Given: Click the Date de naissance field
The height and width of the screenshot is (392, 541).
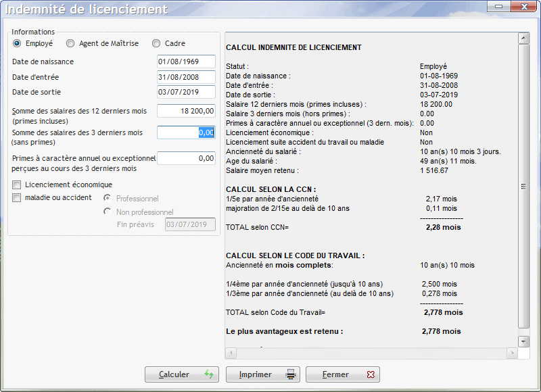Looking at the screenshot, I should 186,62.
